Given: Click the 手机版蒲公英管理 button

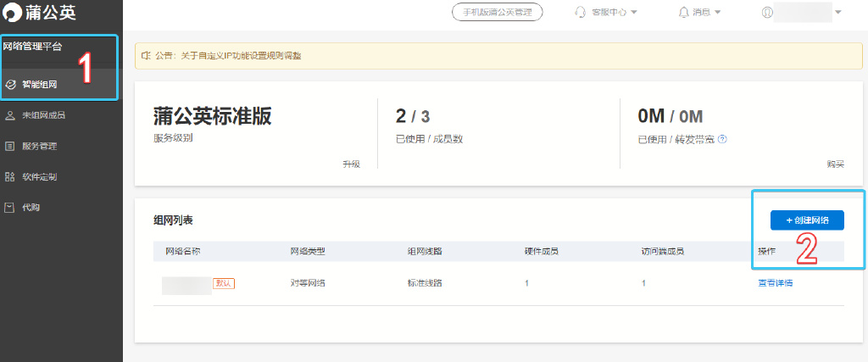Looking at the screenshot, I should (497, 12).
